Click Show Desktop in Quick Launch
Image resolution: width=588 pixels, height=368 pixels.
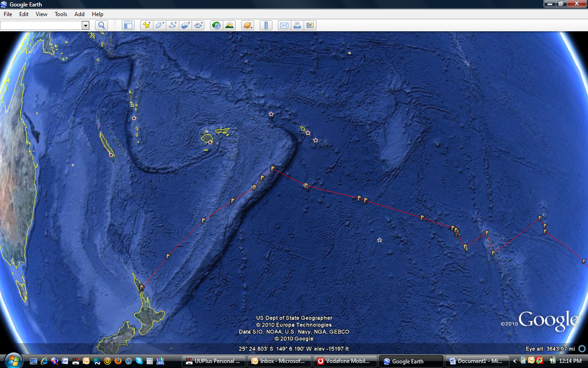pyautogui.click(x=34, y=361)
